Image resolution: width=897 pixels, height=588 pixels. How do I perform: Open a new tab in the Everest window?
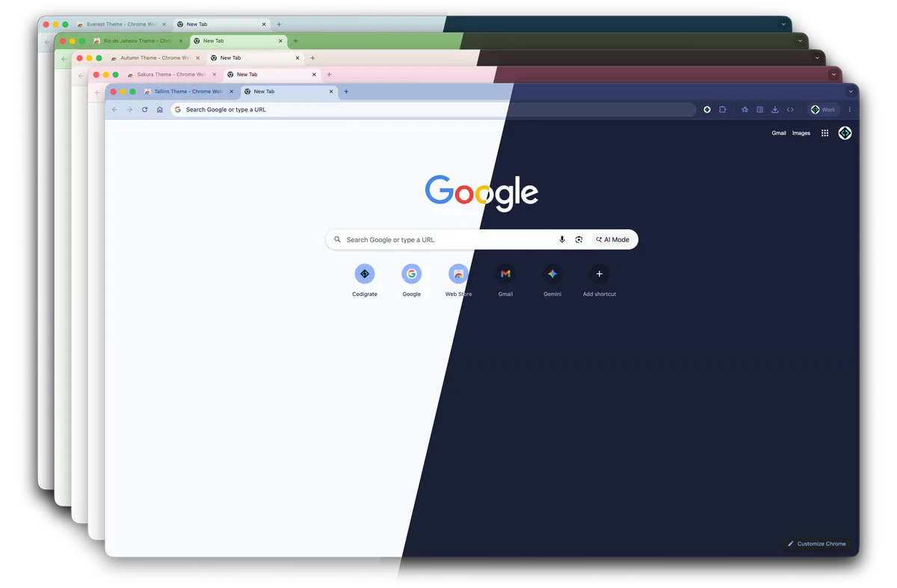[x=279, y=25]
